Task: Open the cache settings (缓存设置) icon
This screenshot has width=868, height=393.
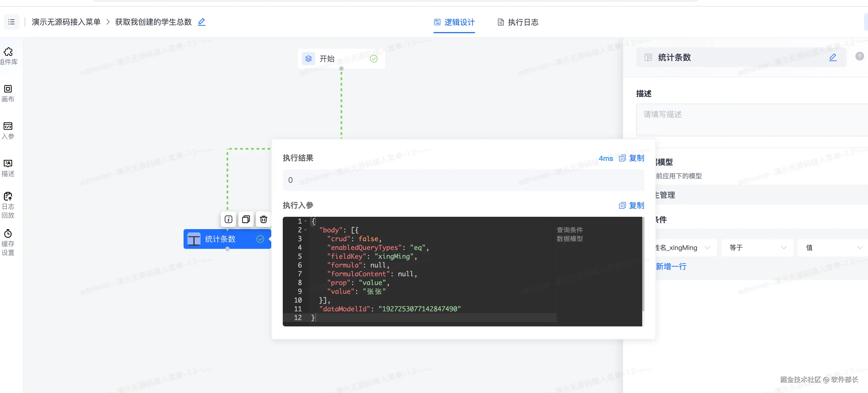Action: [x=8, y=242]
